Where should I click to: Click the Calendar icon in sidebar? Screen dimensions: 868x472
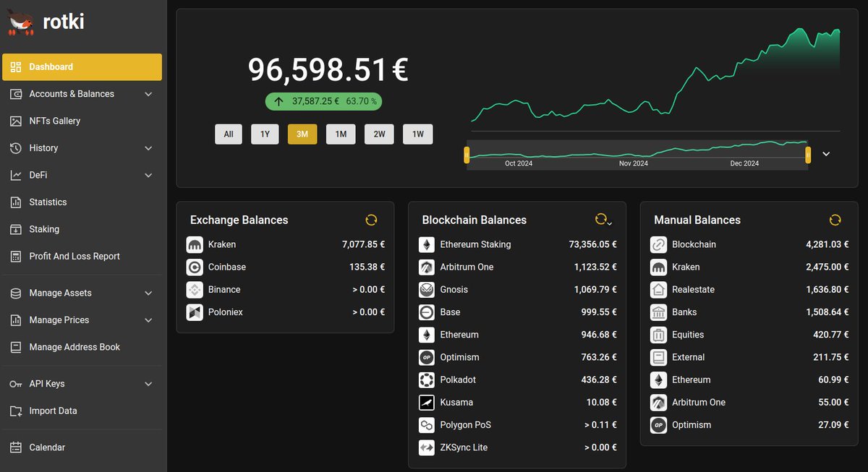[x=16, y=447]
